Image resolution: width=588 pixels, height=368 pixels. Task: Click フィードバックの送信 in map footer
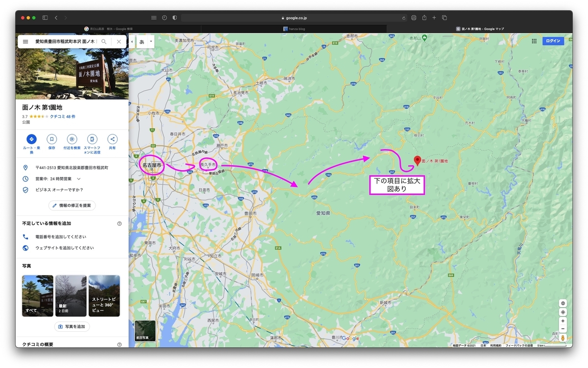point(519,345)
